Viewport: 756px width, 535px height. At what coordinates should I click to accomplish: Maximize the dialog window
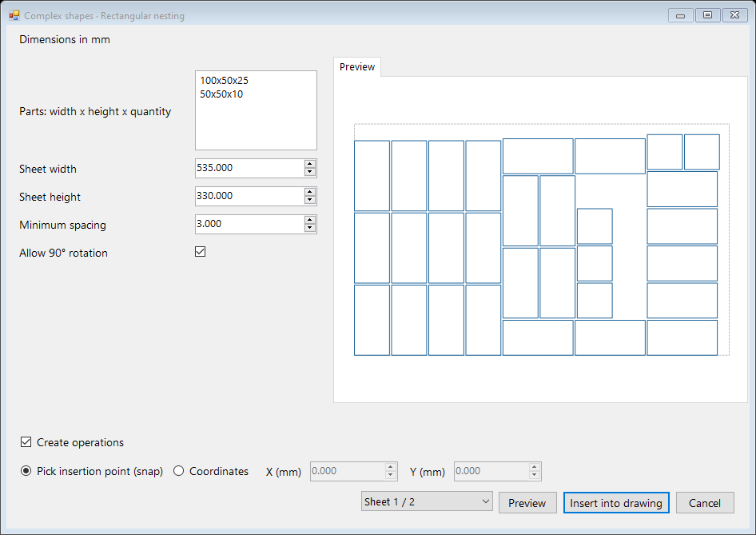pyautogui.click(x=707, y=15)
